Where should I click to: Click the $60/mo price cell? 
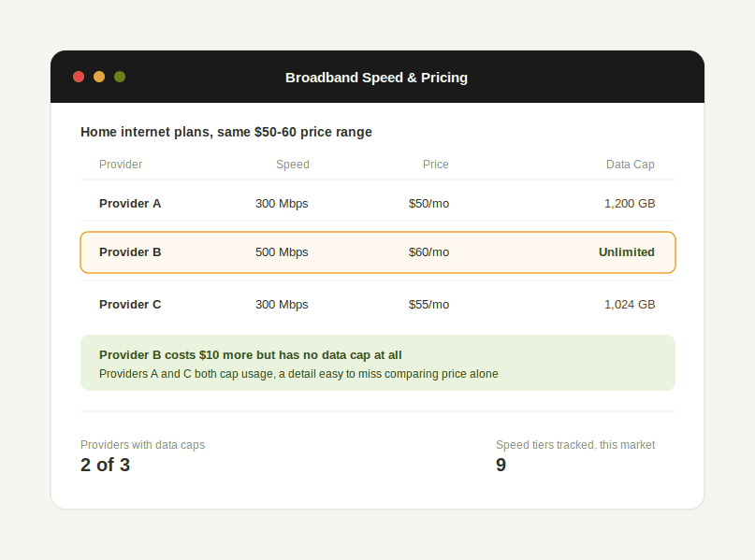click(428, 252)
